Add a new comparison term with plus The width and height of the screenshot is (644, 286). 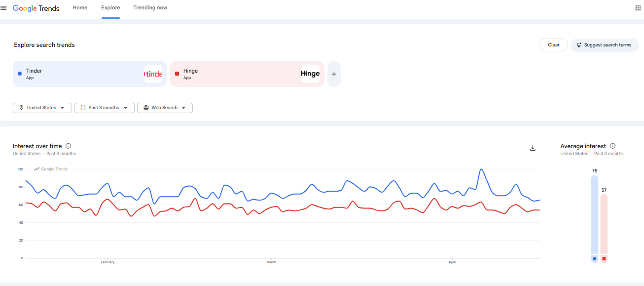coord(334,74)
